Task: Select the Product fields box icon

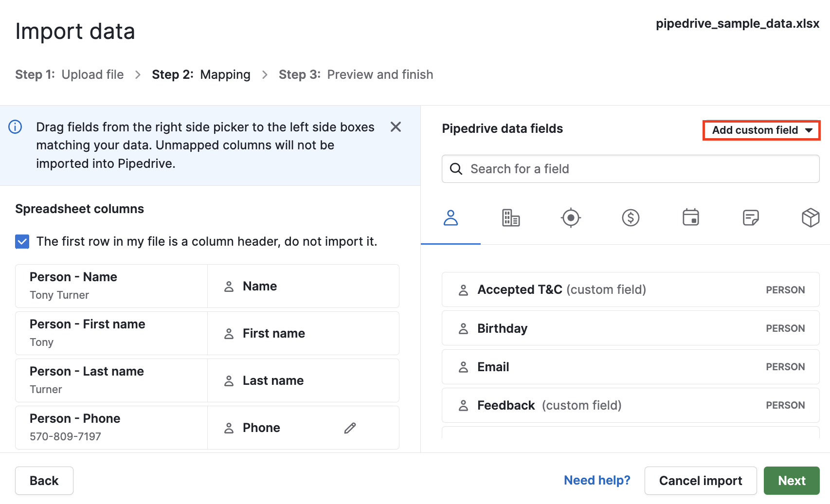Action: point(811,218)
